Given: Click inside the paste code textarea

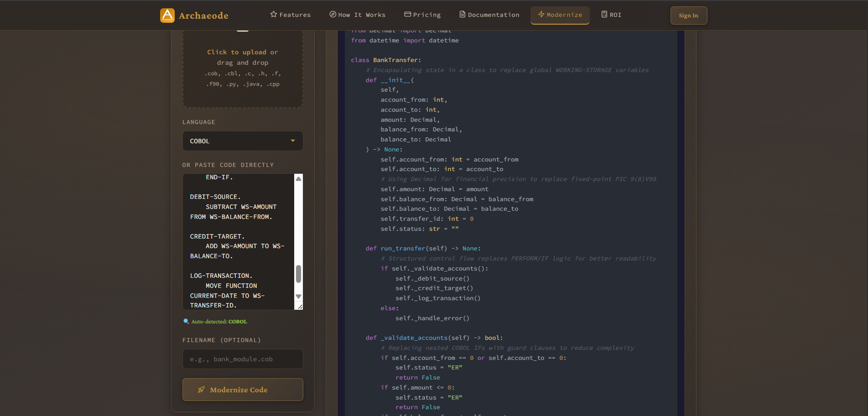Looking at the screenshot, I should pyautogui.click(x=239, y=242).
